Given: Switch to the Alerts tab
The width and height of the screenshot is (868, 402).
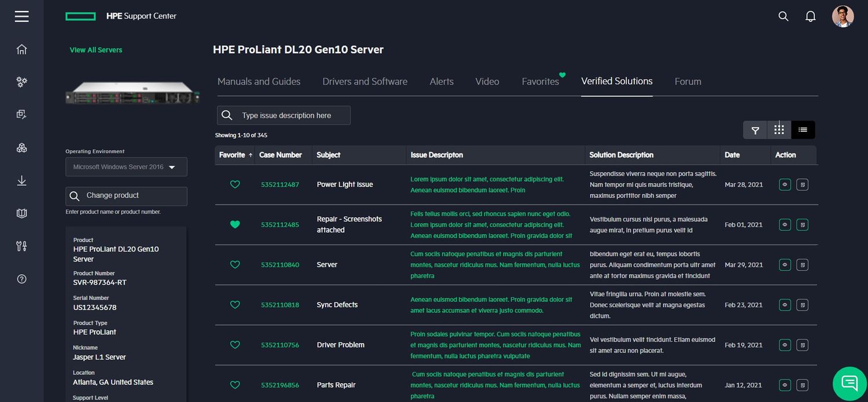Looking at the screenshot, I should 442,82.
